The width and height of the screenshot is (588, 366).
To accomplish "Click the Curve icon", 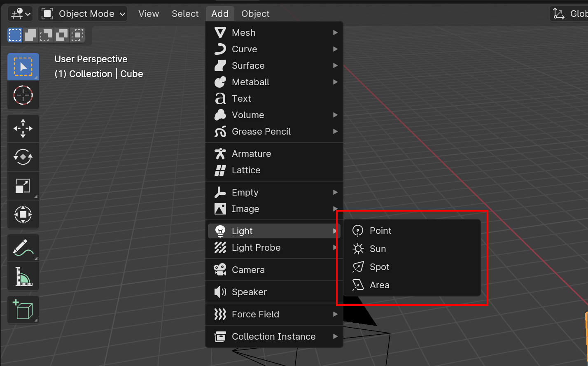I will click(220, 49).
